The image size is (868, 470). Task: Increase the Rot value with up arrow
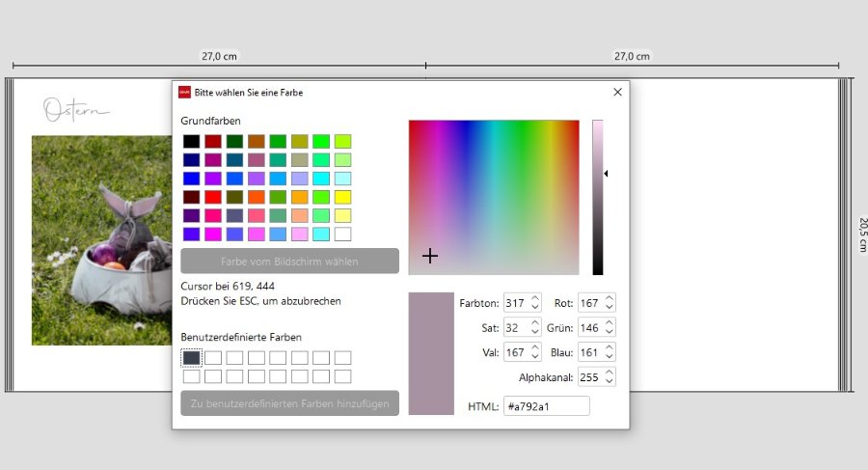(x=610, y=298)
